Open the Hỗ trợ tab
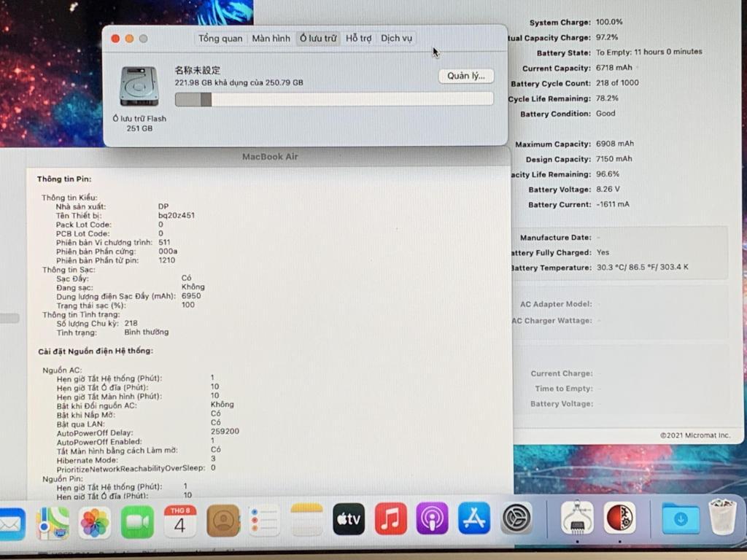 (x=359, y=38)
